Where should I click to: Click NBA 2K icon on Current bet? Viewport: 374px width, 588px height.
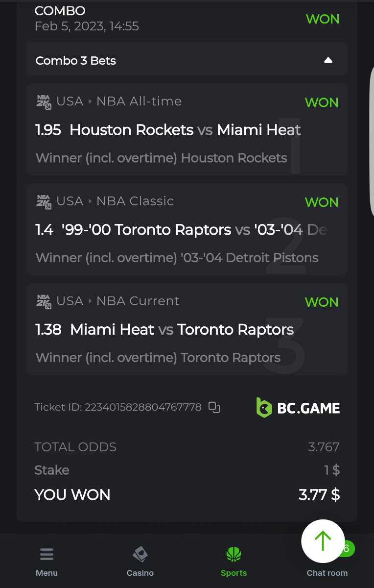coord(44,301)
